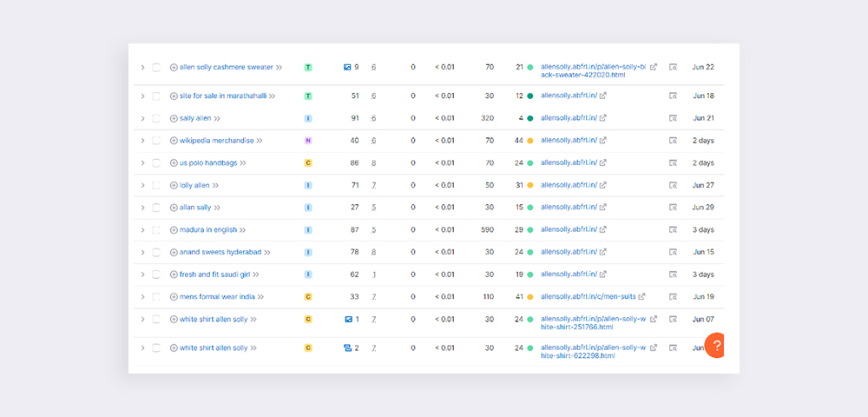View SERP snapshot for sally allen
Image resolution: width=868 pixels, height=417 pixels.
674,118
